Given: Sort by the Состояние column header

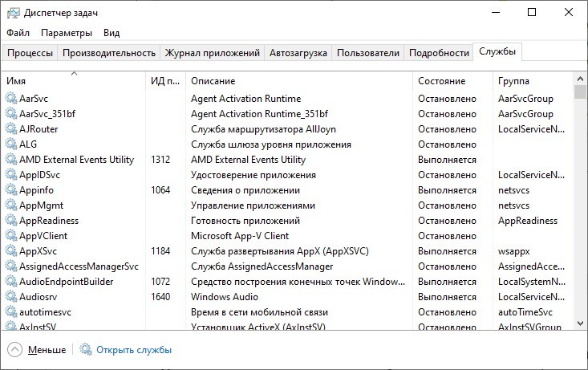Looking at the screenshot, I should pos(452,81).
